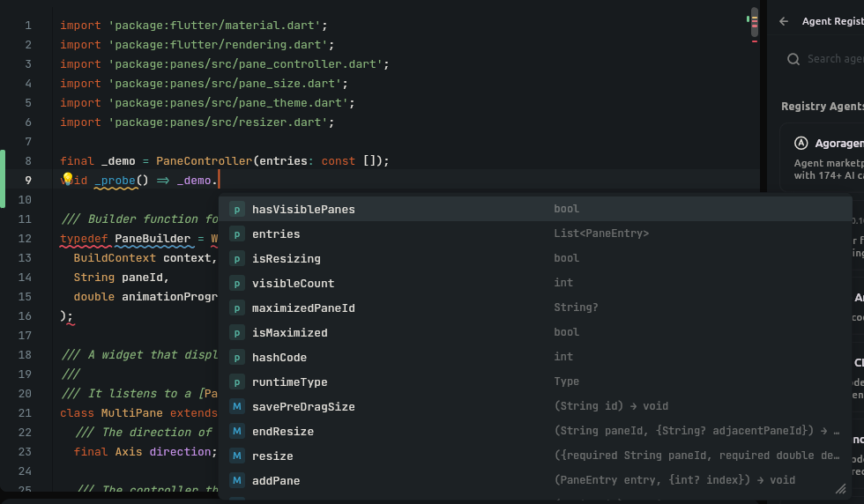
Task: Click property icon beside runtimeType
Action: point(237,382)
